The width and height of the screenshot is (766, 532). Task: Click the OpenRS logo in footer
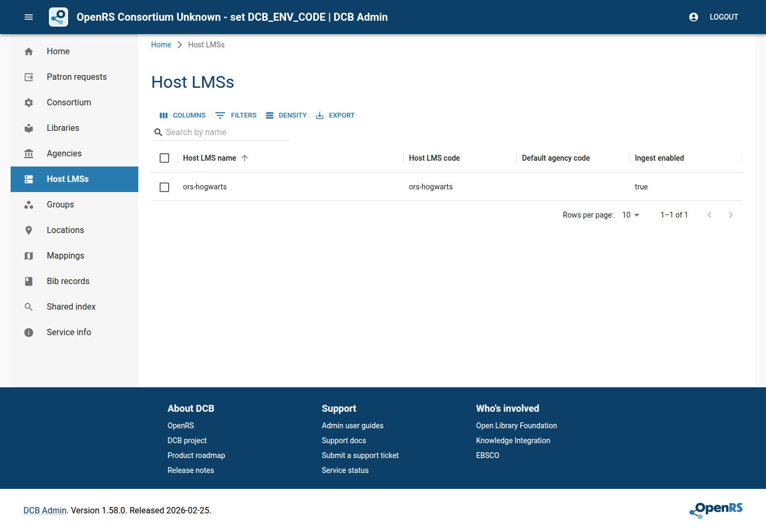pyautogui.click(x=716, y=510)
